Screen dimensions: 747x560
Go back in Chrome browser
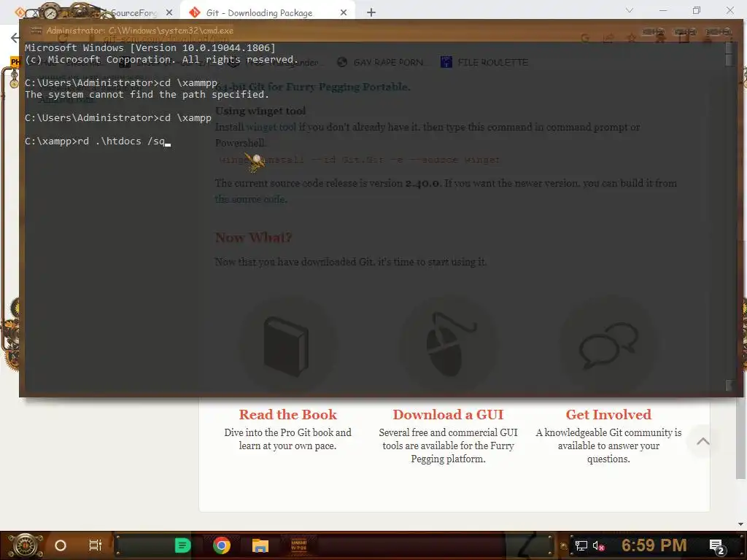point(15,38)
